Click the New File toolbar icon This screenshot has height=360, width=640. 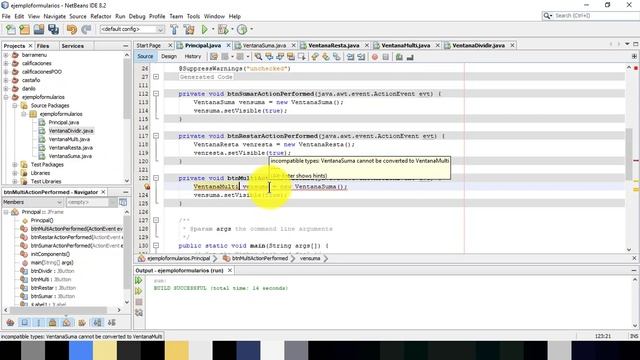[11, 29]
